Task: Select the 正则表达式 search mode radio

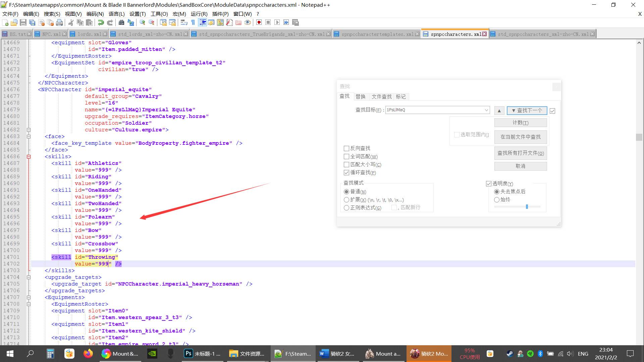Action: [346, 208]
